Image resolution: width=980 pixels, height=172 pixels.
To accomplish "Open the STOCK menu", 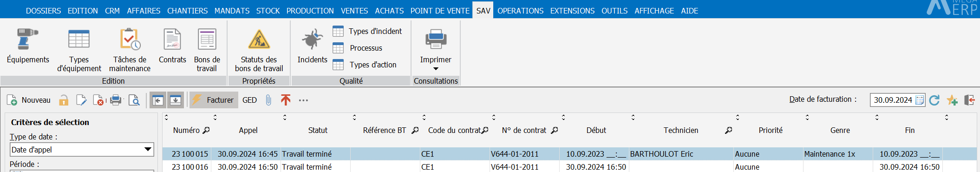I will click(268, 11).
